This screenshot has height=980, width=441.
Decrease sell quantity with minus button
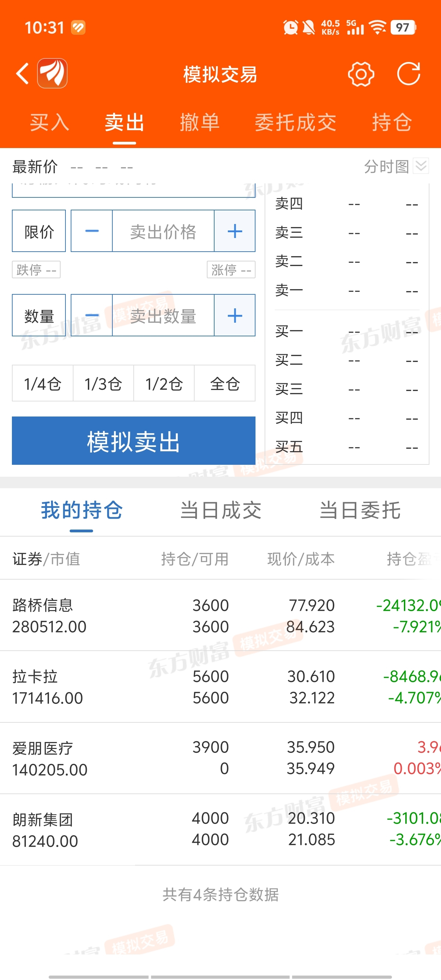(x=92, y=315)
